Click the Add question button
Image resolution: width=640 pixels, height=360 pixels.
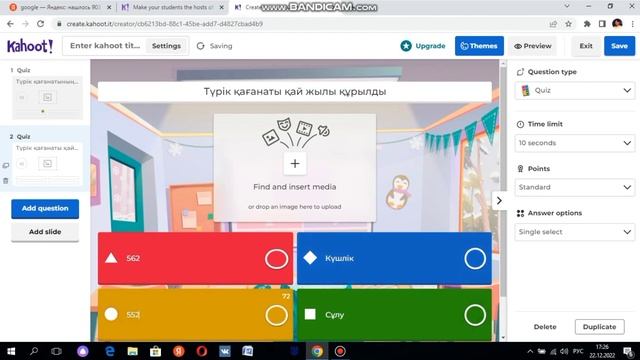coord(45,208)
